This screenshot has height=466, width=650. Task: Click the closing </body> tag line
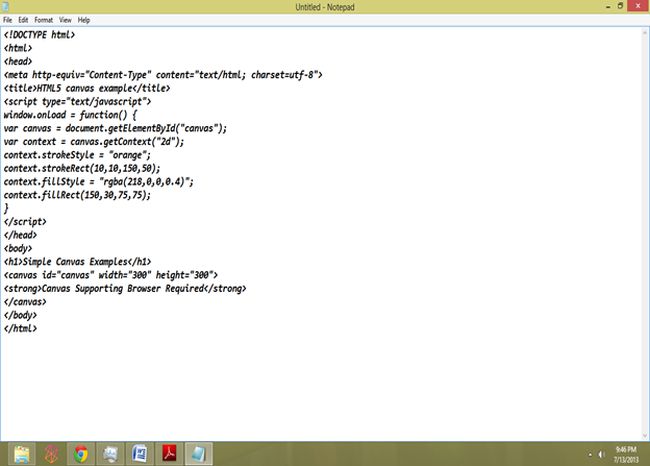point(20,315)
